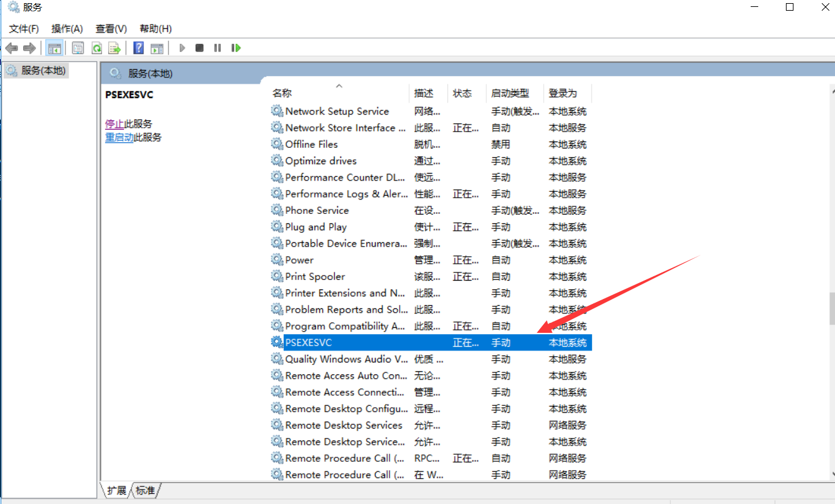Open the 操作(A) menu

click(x=67, y=29)
